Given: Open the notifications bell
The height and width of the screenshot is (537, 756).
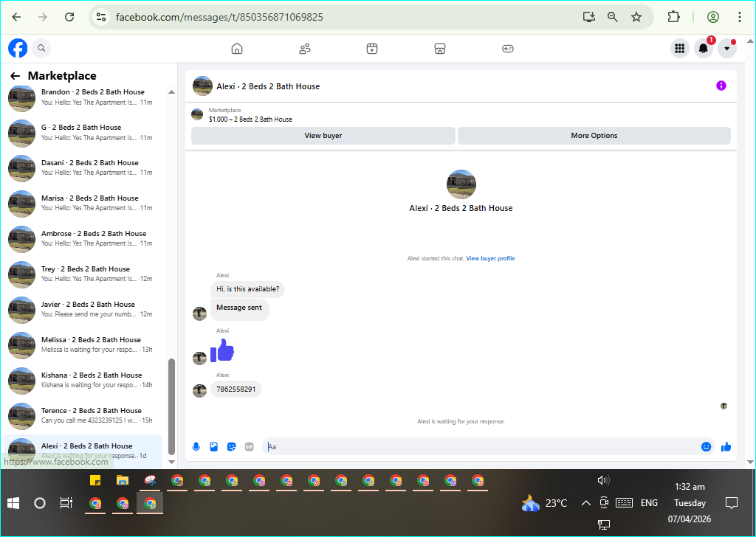Looking at the screenshot, I should click(704, 48).
